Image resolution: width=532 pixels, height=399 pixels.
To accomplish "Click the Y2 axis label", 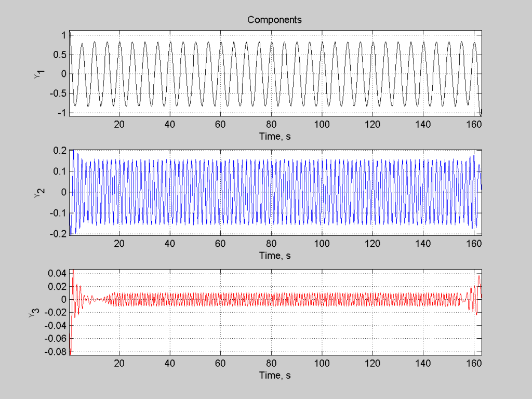I will point(39,193).
